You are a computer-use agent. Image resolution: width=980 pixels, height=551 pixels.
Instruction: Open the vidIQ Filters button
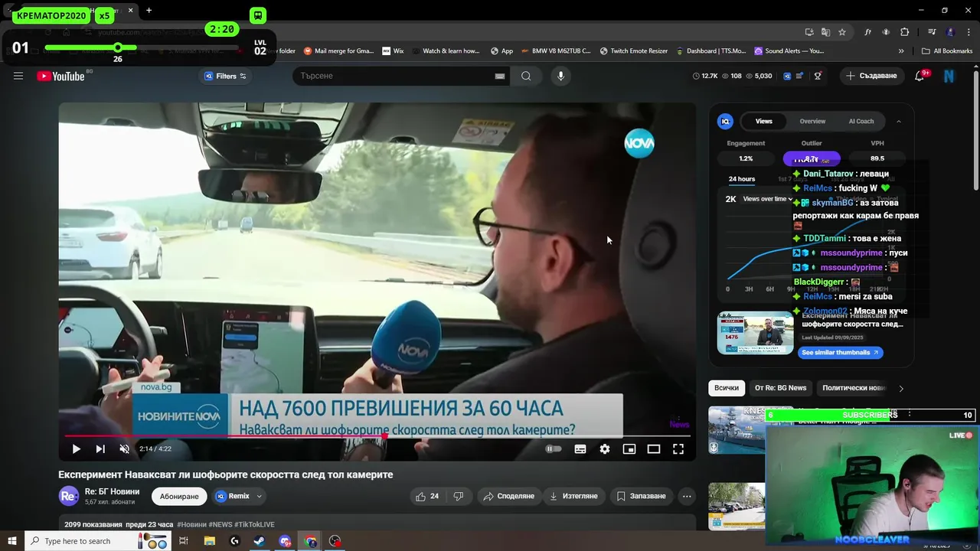(225, 76)
